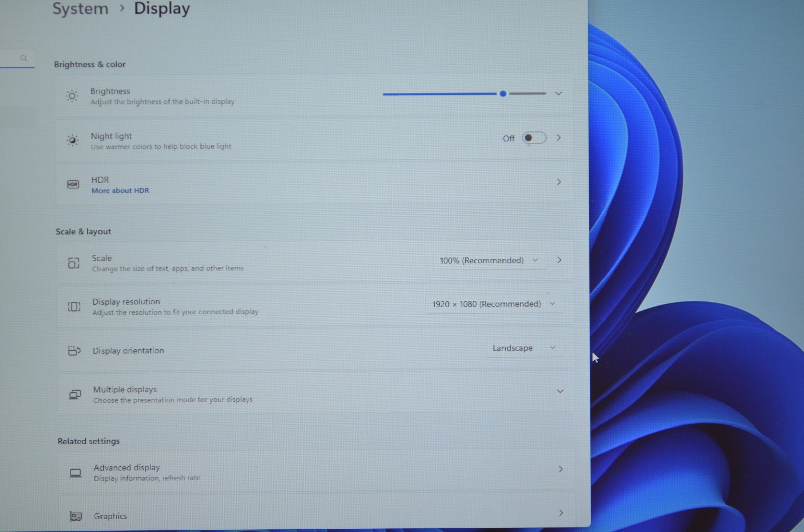
Task: Click the search magnifier icon
Action: pos(24,58)
